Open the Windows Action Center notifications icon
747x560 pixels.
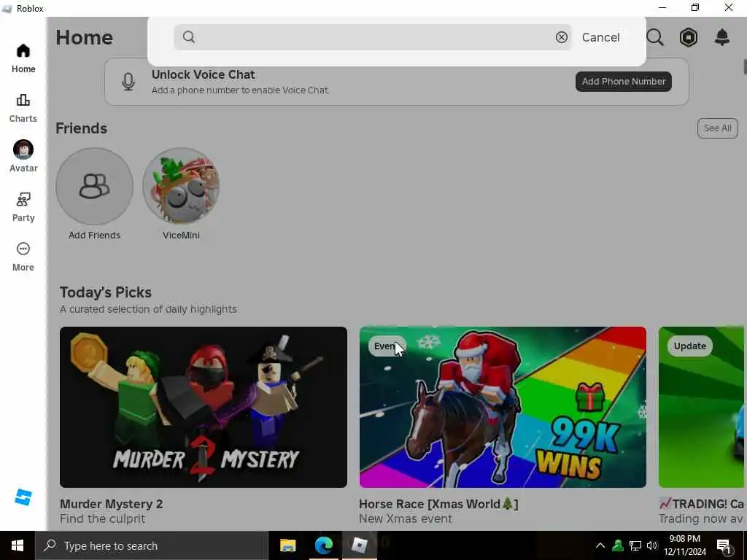724,547
